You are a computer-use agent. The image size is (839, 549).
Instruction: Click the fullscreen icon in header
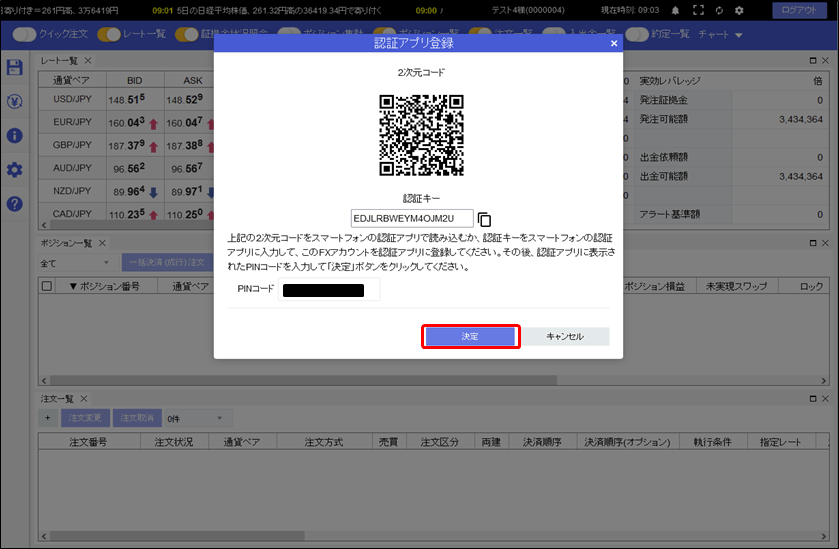pyautogui.click(x=698, y=10)
